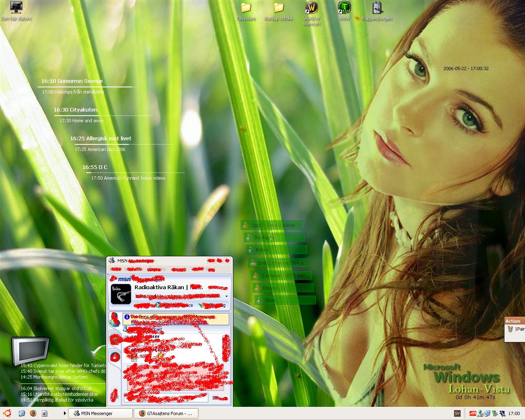Click the Stephgoto contact popup
The width and height of the screenshot is (525, 420).
tap(274, 237)
